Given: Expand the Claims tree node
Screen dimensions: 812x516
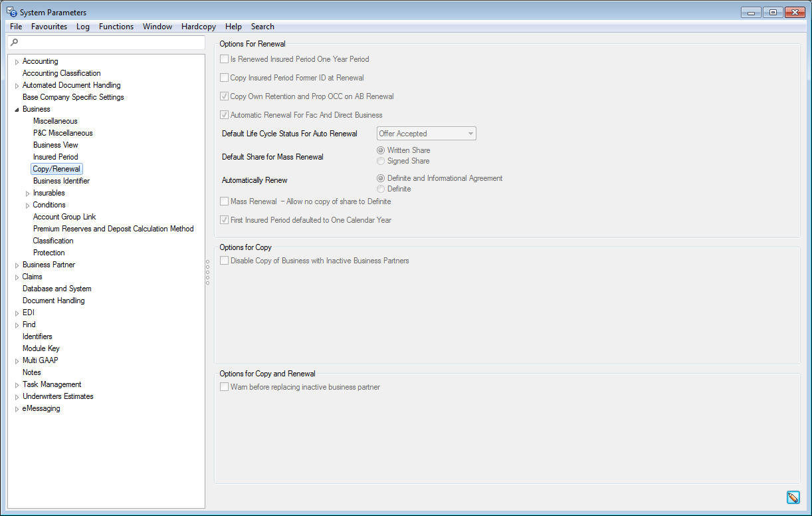Looking at the screenshot, I should [17, 277].
